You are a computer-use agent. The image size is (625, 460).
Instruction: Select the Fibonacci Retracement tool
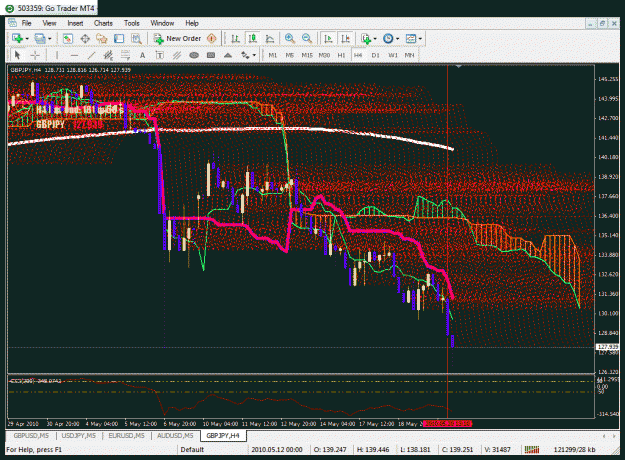point(125,55)
